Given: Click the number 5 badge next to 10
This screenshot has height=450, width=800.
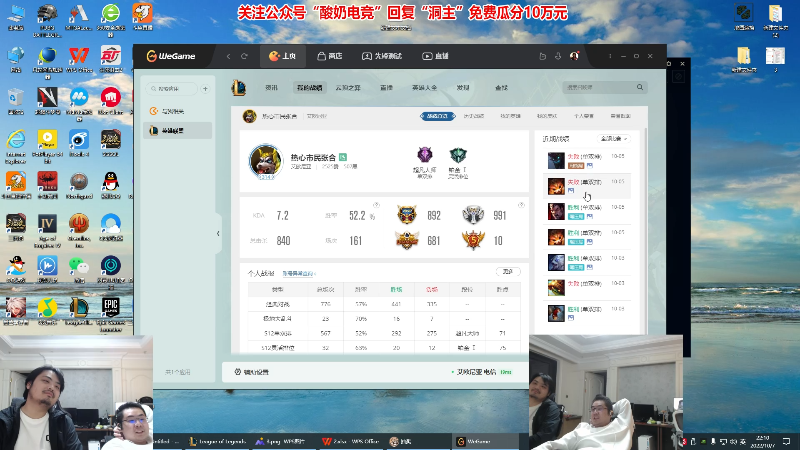Looking at the screenshot, I should (x=473, y=240).
